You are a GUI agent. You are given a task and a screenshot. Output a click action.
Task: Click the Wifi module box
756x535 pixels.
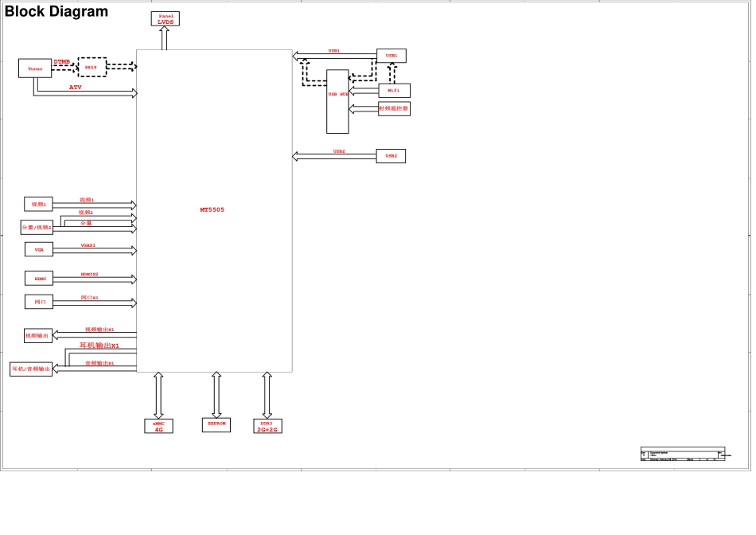394,91
